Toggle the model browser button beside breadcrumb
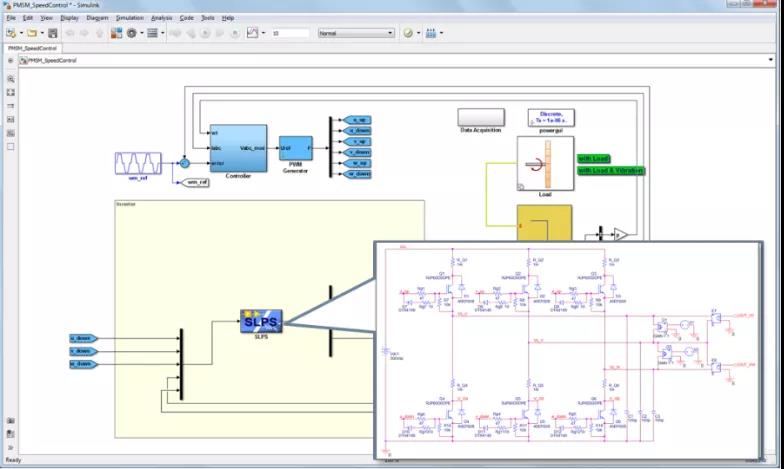The height and width of the screenshot is (469, 784). click(x=10, y=60)
